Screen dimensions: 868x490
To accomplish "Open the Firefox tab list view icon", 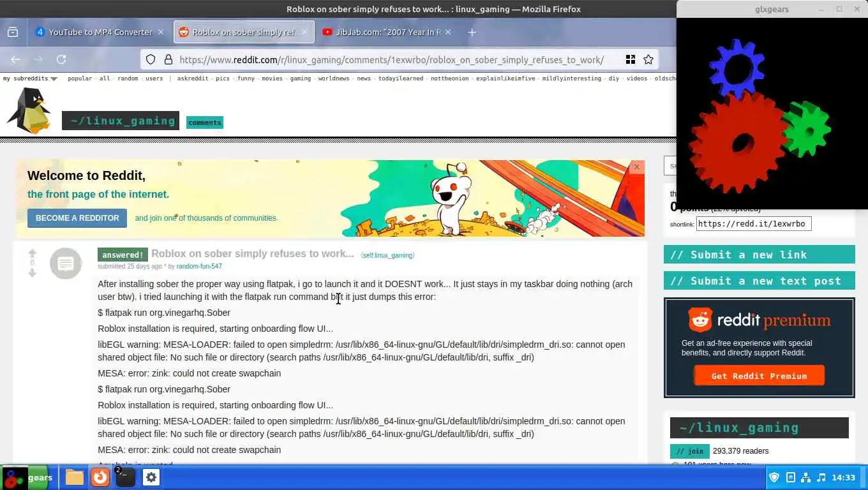I will pyautogui.click(x=13, y=32).
